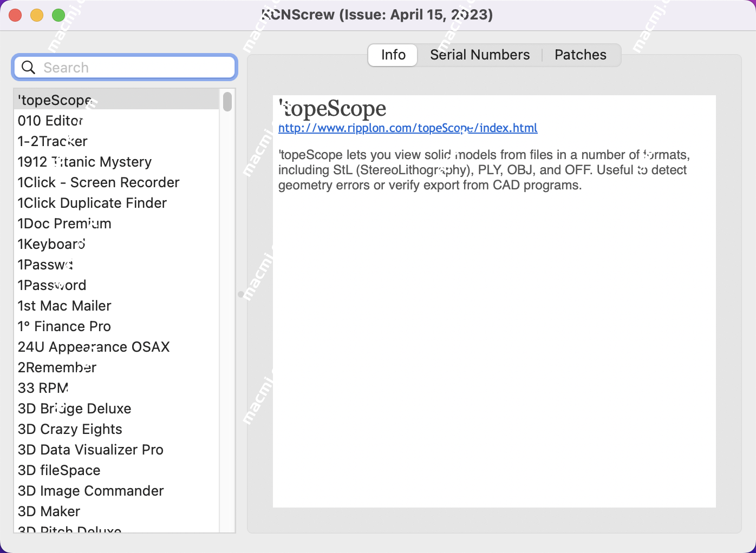This screenshot has width=756, height=553.
Task: Open the ripplon.com topeScope link
Action: click(x=408, y=128)
